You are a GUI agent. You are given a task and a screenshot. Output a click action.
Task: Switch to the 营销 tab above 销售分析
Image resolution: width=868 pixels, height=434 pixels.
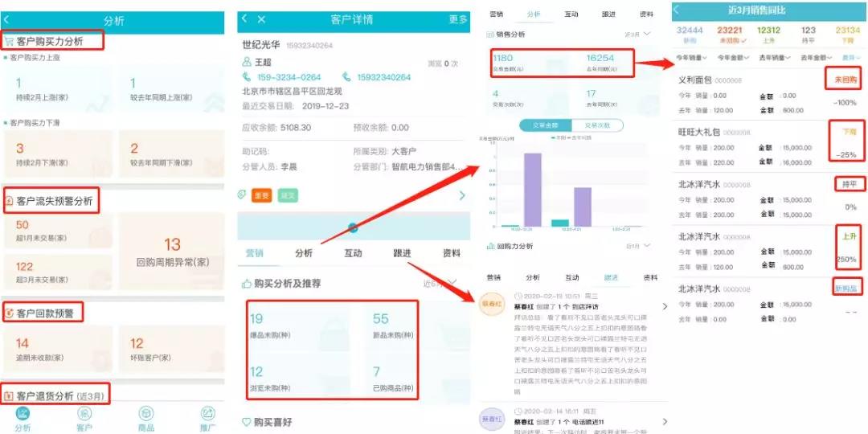point(496,14)
